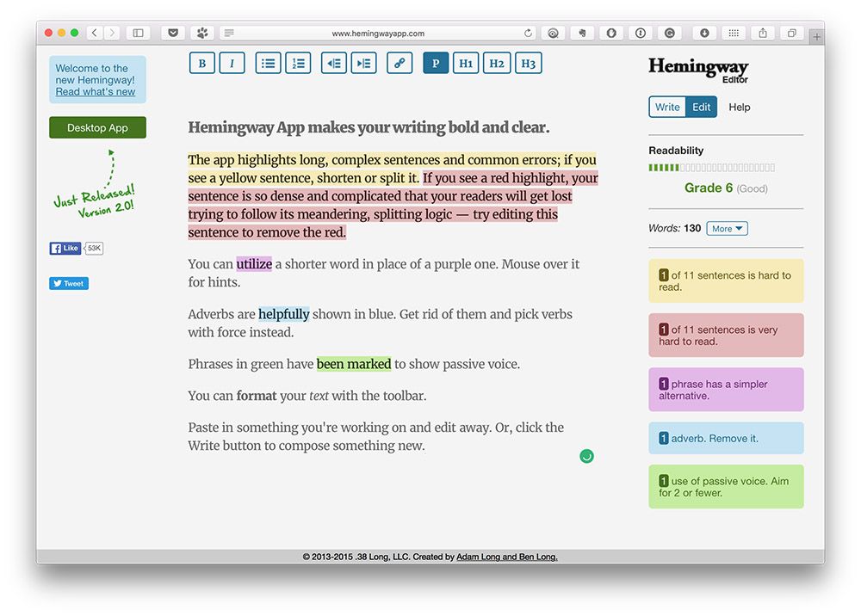This screenshot has height=616, width=861.
Task: Click the Hemingway Editor logo
Action: pos(698,70)
